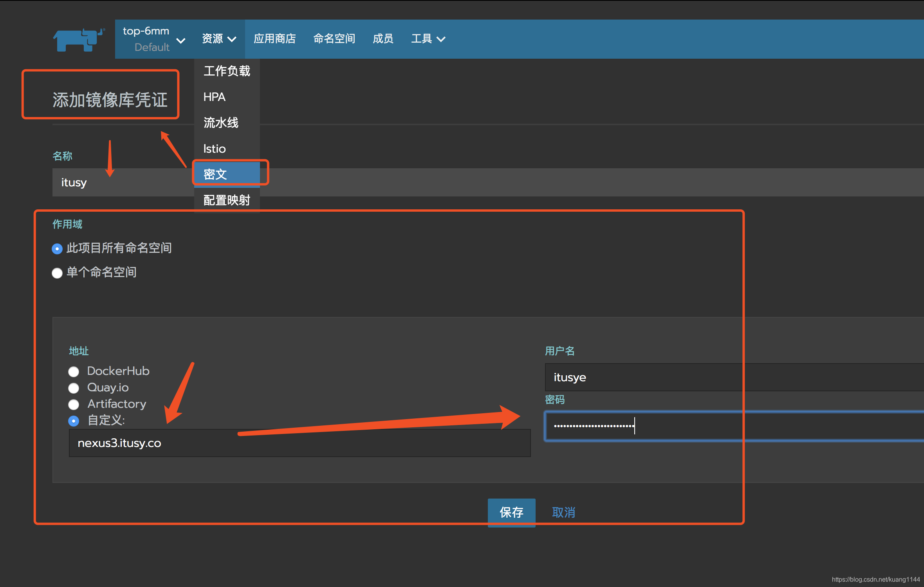Choose 流水线 in the dropdown list
This screenshot has height=587, width=924.
(227, 122)
